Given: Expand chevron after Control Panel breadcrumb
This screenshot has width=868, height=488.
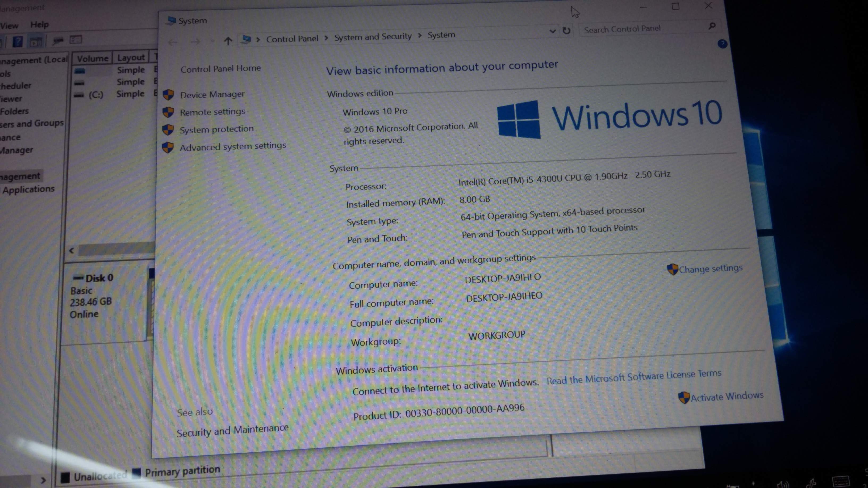Looking at the screenshot, I should 326,38.
